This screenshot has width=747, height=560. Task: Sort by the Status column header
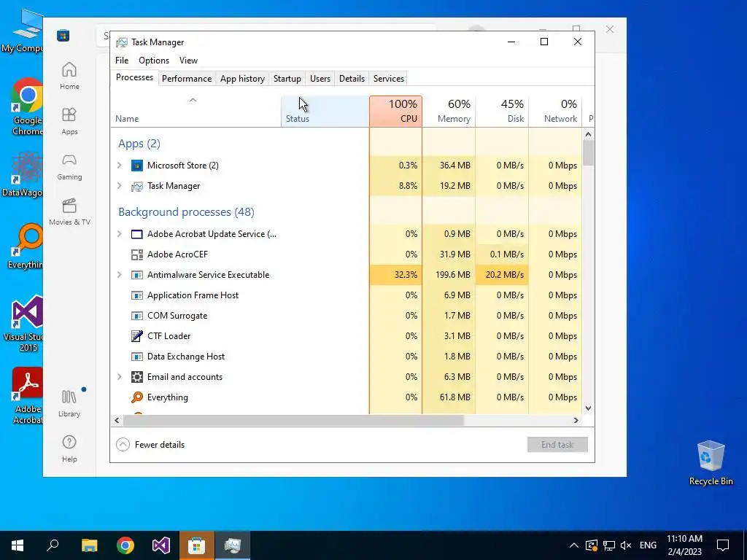[325, 112]
